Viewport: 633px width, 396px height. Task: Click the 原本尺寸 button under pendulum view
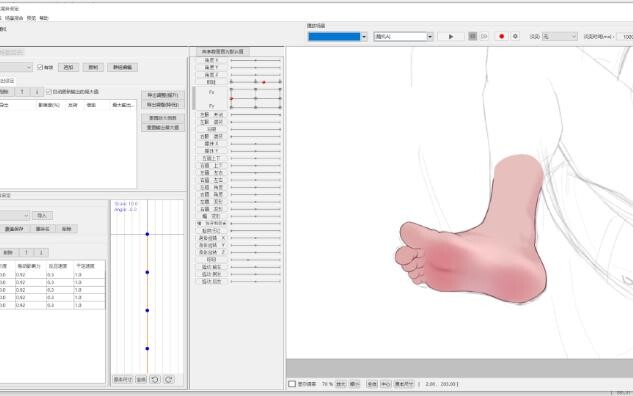(x=122, y=379)
